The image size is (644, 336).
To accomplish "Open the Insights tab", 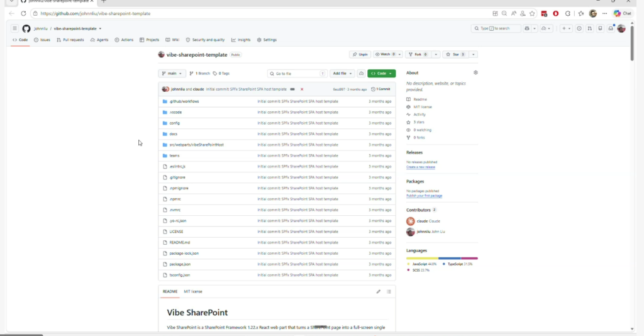I will pos(241,40).
